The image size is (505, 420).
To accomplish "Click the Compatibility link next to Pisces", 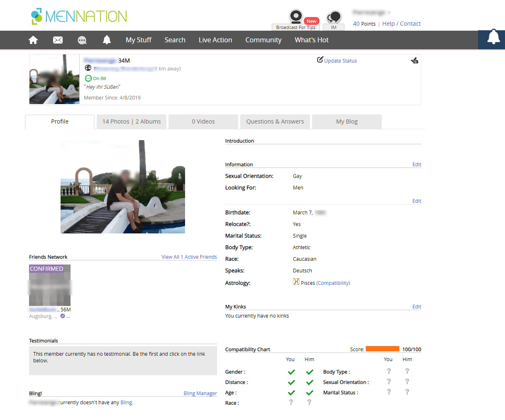I will pyautogui.click(x=333, y=283).
